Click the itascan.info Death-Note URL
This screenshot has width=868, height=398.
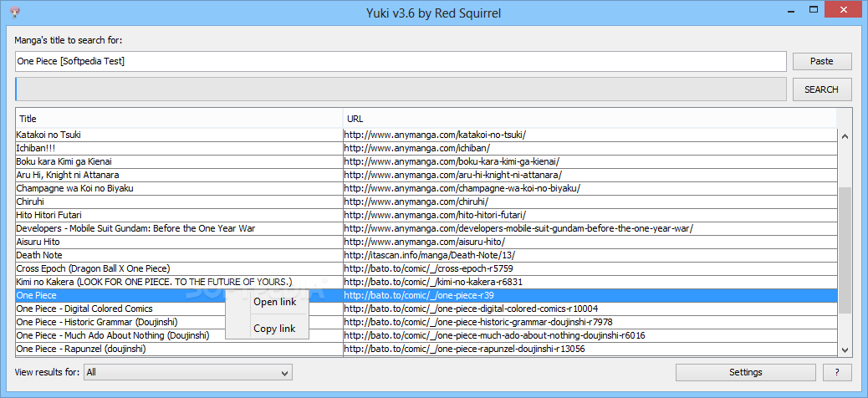pos(430,255)
